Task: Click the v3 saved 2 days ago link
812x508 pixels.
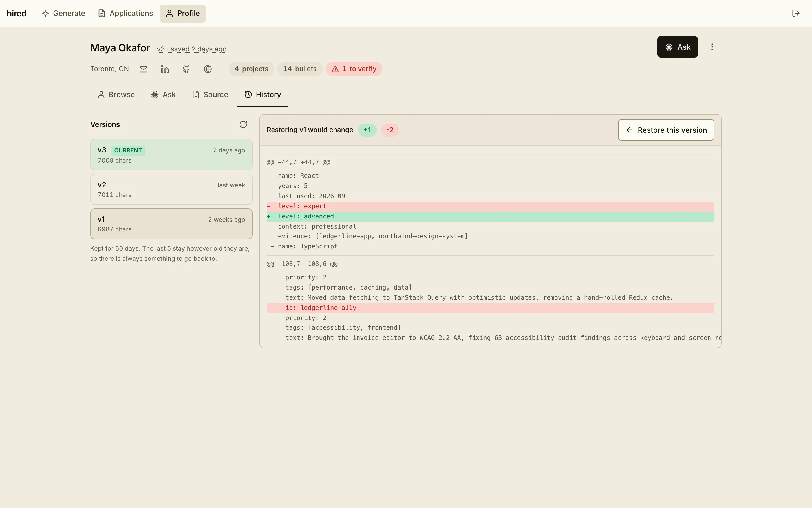Action: pyautogui.click(x=192, y=49)
